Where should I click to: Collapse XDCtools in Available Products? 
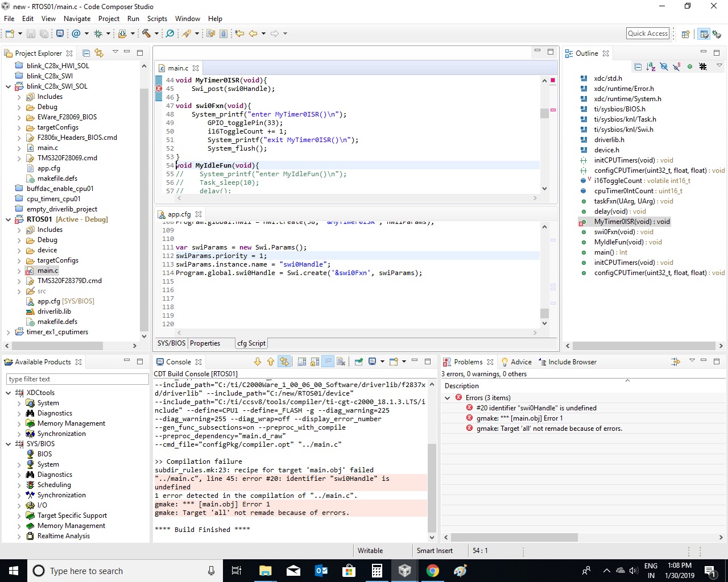point(8,393)
